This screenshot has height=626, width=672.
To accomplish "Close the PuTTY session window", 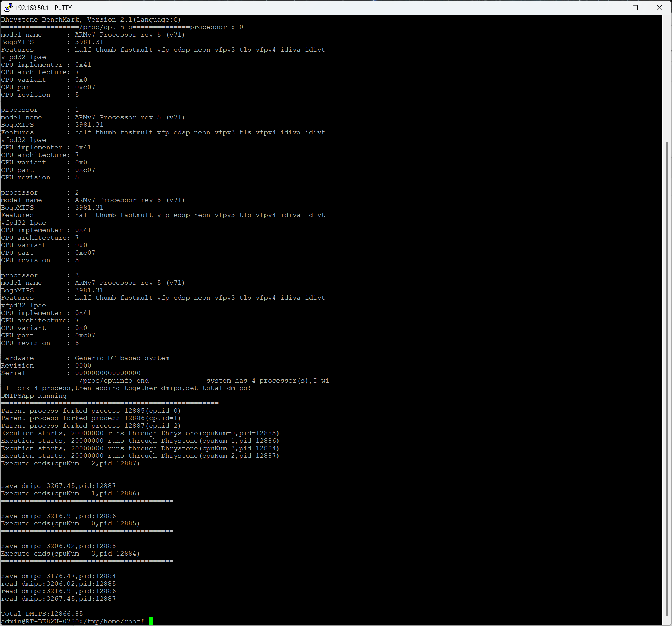I will pyautogui.click(x=659, y=8).
